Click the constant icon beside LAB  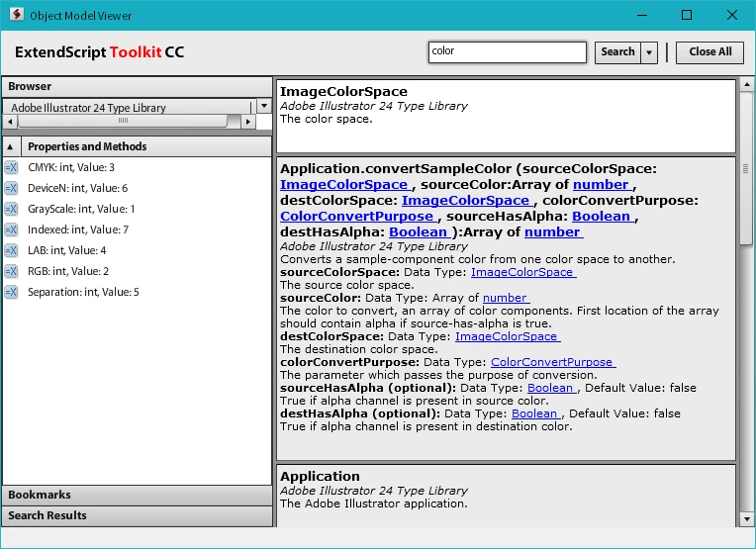[x=11, y=250]
